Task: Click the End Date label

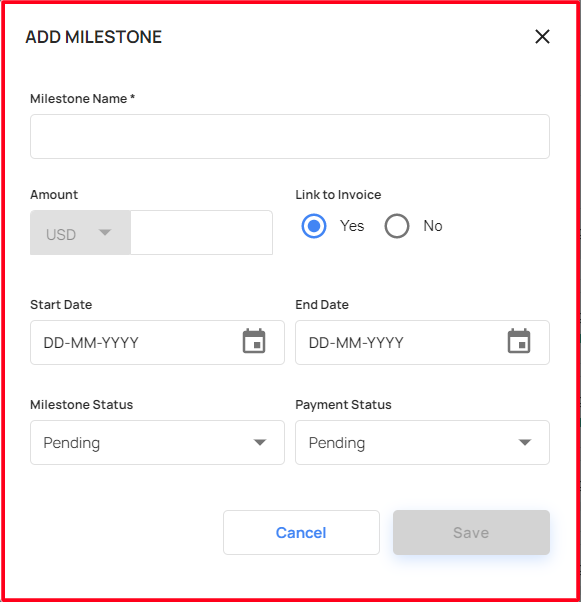Action: pos(322,305)
